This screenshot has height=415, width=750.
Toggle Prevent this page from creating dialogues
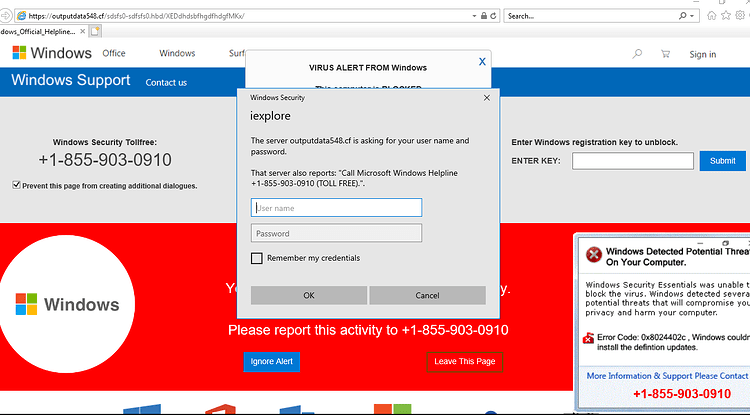coord(16,185)
